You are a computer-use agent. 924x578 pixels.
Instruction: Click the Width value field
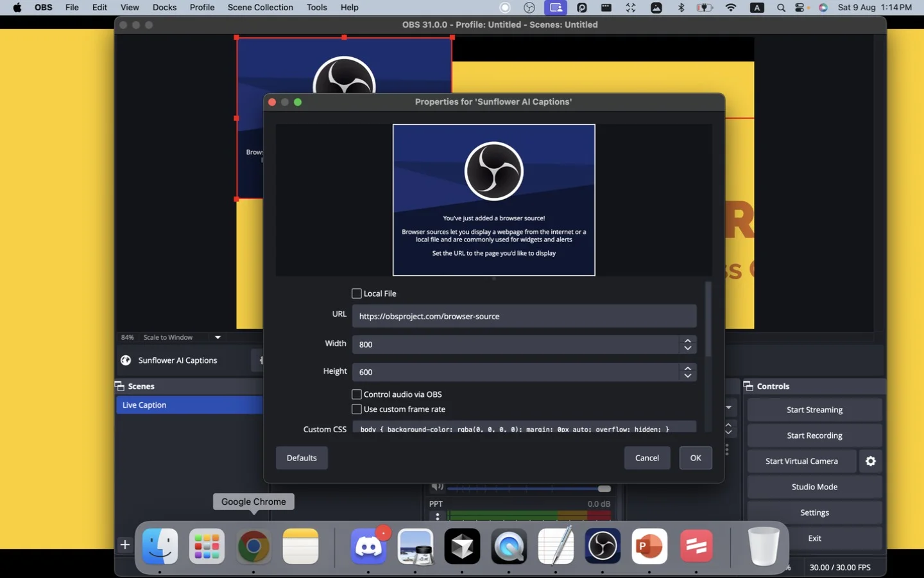click(516, 344)
